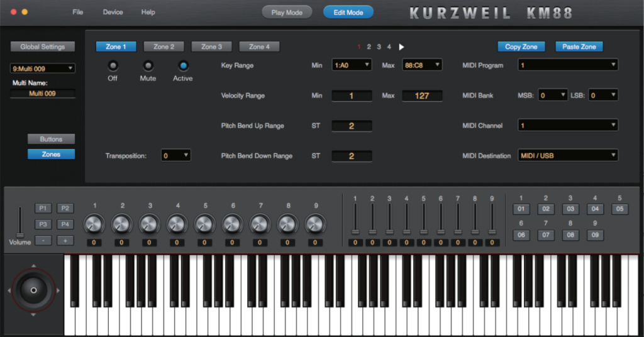Image resolution: width=644 pixels, height=337 pixels.
Task: Select the Off radio button for Zone 1
Action: pos(113,65)
